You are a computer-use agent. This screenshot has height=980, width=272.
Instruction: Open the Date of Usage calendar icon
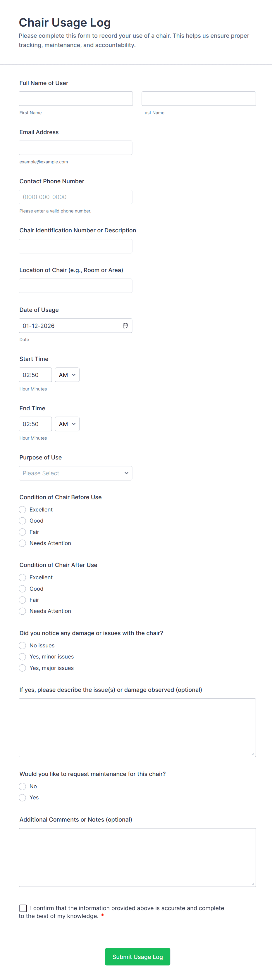125,326
